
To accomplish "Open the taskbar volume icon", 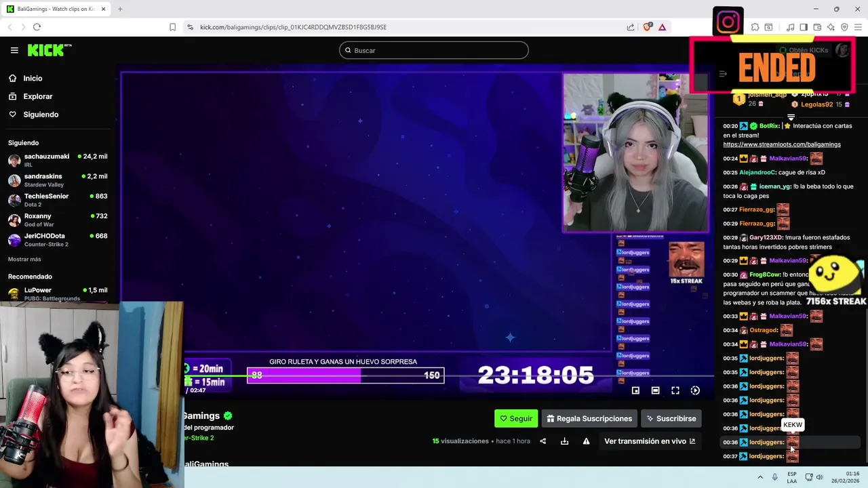I will 819,477.
